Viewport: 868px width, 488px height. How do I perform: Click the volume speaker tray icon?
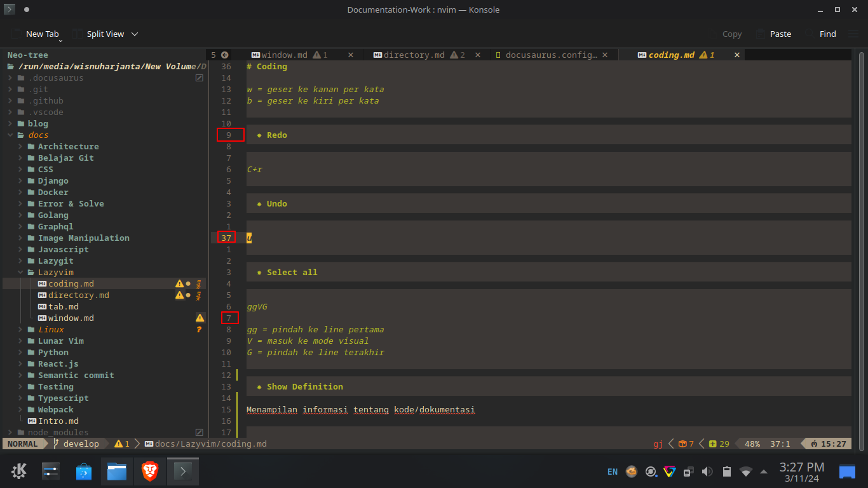point(707,471)
